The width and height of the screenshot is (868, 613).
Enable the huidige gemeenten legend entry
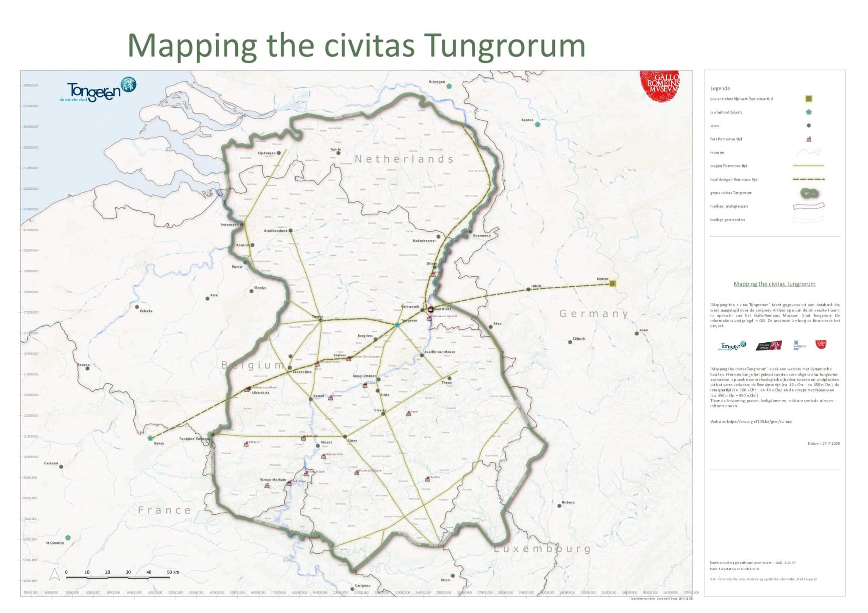click(x=809, y=219)
